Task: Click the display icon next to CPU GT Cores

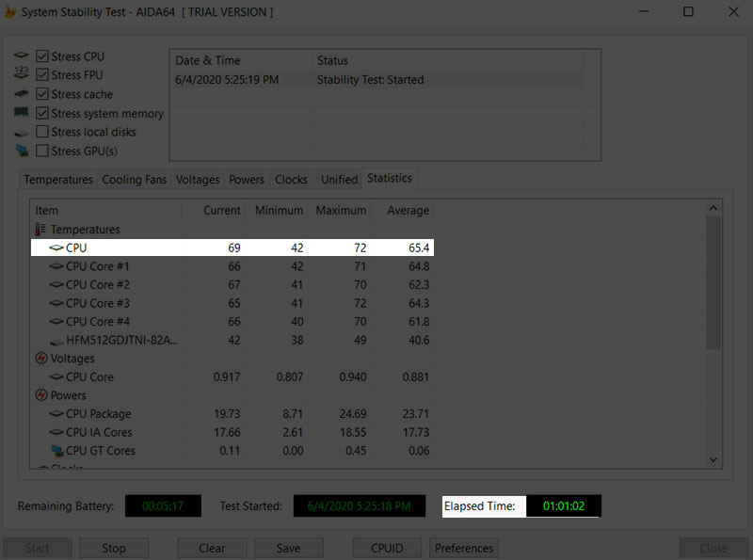Action: 57,451
